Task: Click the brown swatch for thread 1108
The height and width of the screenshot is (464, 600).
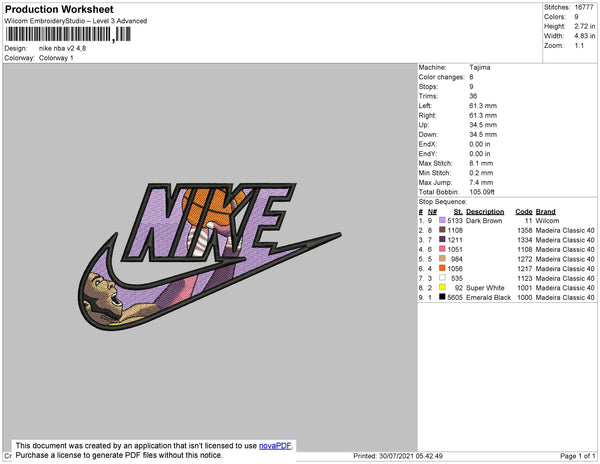Action: pyautogui.click(x=442, y=230)
